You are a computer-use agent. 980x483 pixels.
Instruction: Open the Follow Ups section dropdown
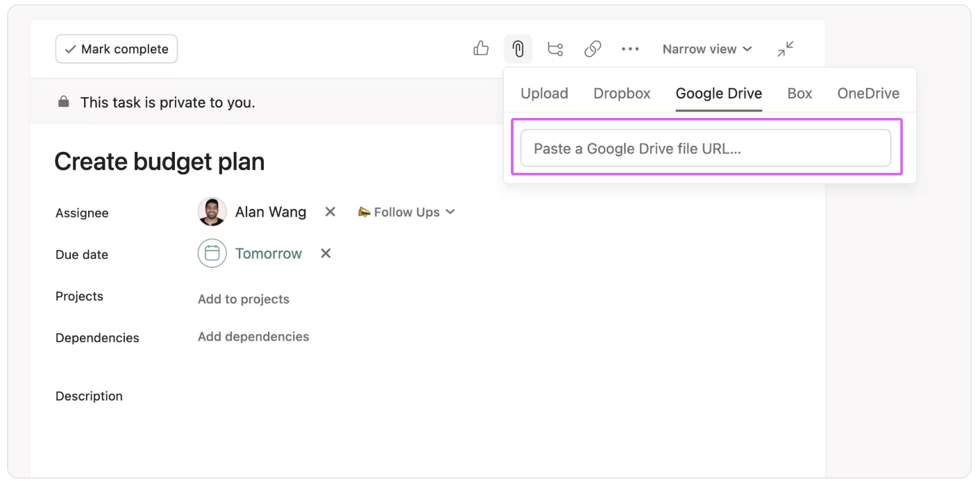pyautogui.click(x=406, y=212)
